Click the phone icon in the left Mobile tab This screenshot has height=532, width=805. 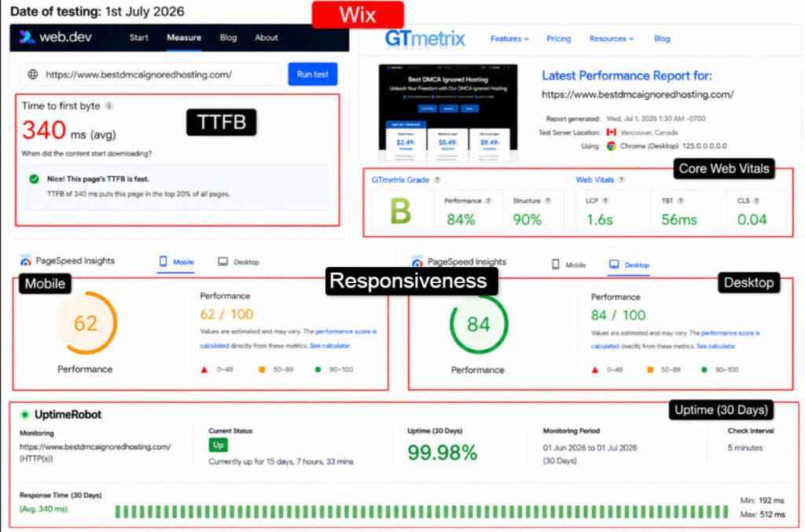point(164,262)
